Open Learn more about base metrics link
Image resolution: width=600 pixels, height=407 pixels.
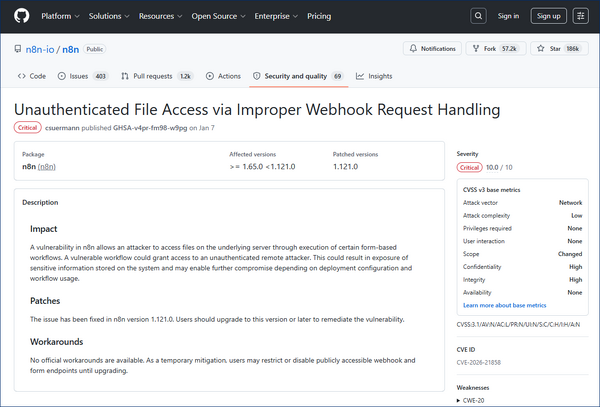[504, 305]
